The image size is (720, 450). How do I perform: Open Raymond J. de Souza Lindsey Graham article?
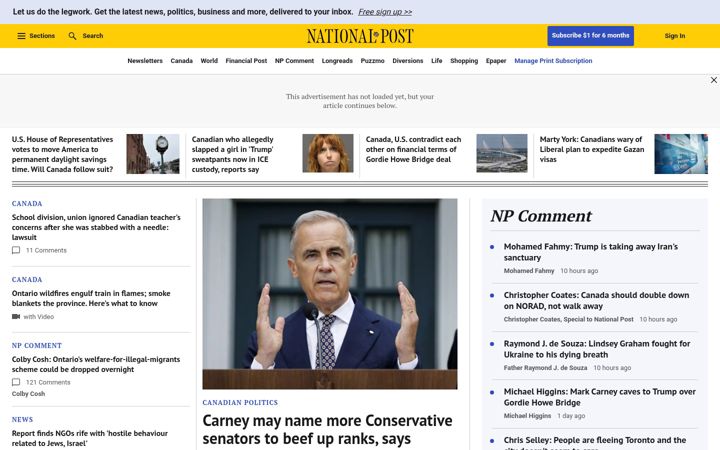(x=596, y=349)
